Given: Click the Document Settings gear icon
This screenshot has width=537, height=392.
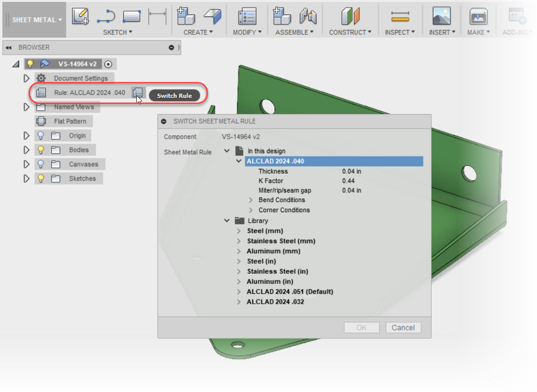Looking at the screenshot, I should (41, 78).
